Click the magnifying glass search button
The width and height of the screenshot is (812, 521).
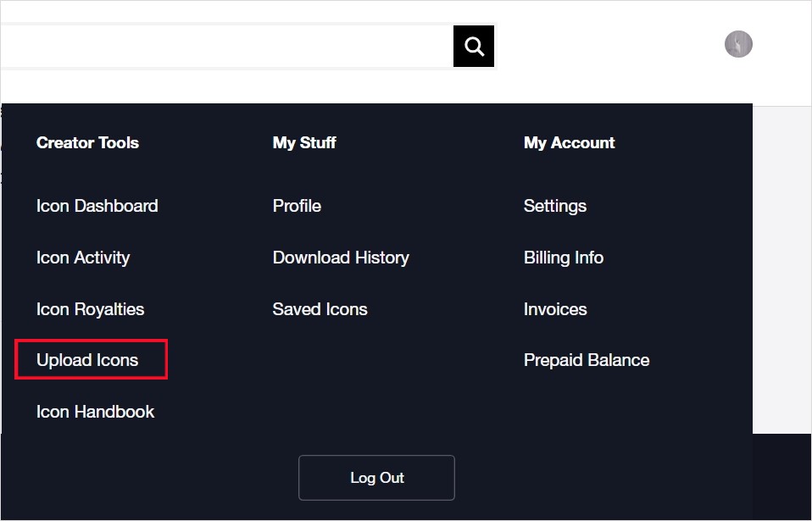[473, 46]
